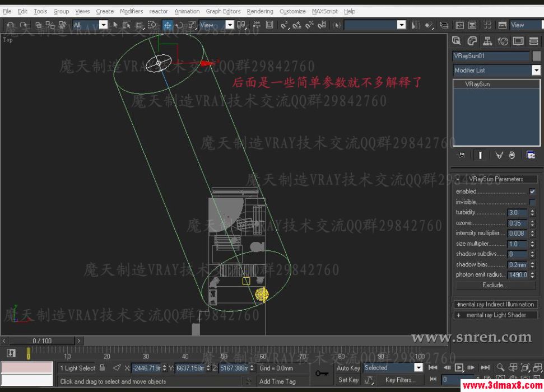Click the Zoom tool in viewport navigation controls
544x392 pixels.
(x=500, y=367)
